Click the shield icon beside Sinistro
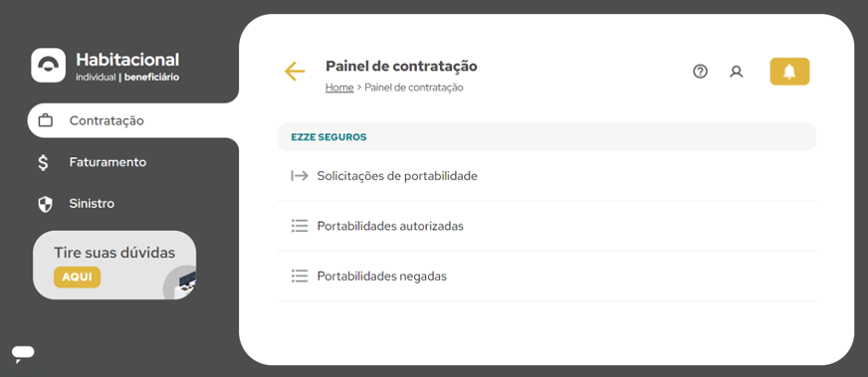868x377 pixels. 45,204
